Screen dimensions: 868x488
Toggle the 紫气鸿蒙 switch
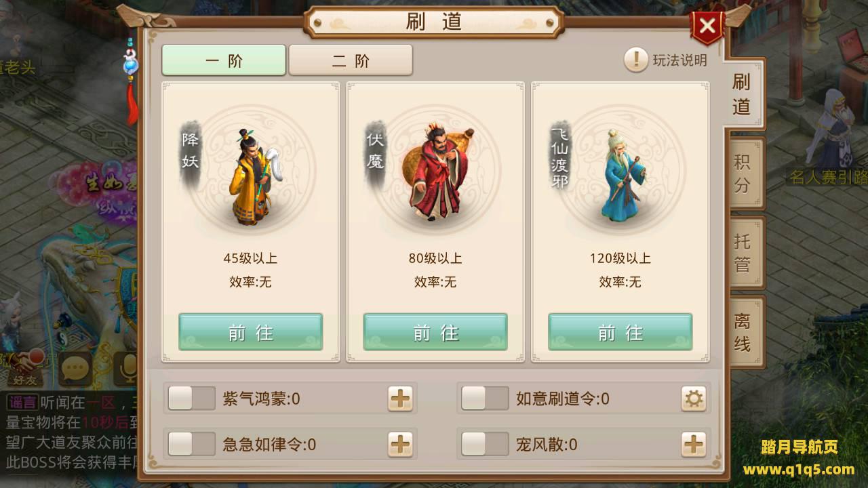click(191, 399)
